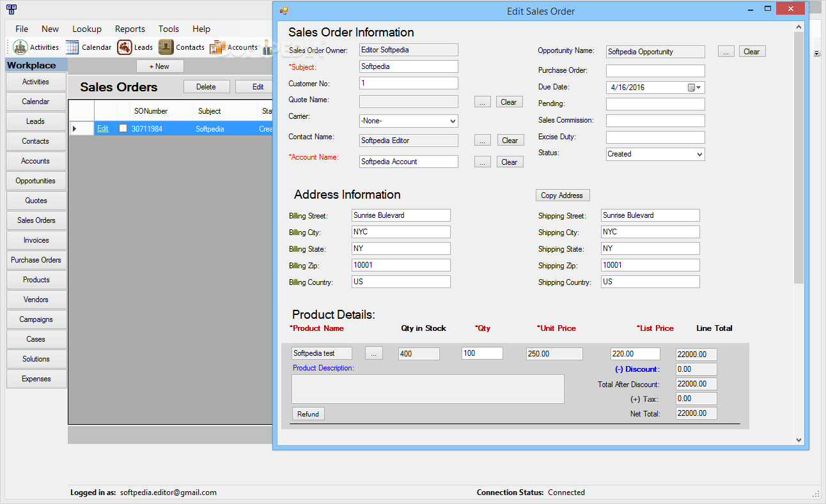This screenshot has width=826, height=504.
Task: Select the Contacts toolbar icon
Action: click(x=166, y=47)
